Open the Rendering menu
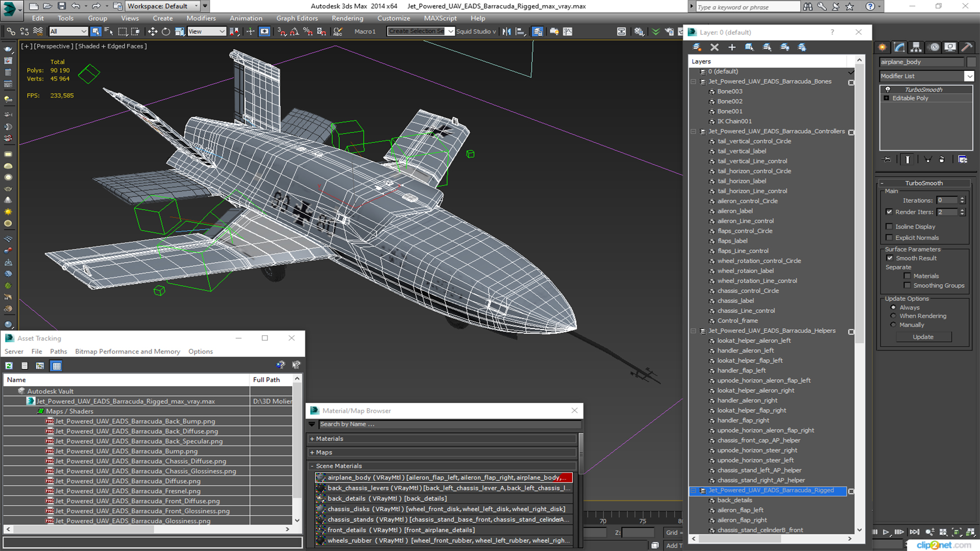Screen dimensions: 980x551 click(x=347, y=18)
